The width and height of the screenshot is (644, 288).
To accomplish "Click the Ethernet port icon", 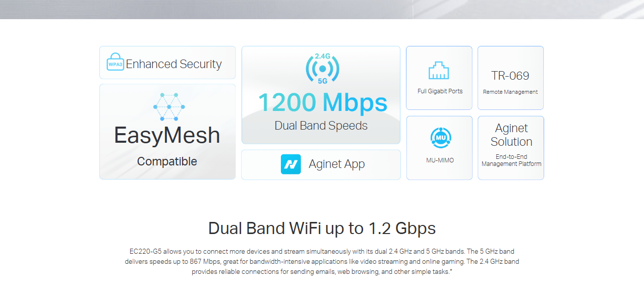I will click(x=439, y=71).
